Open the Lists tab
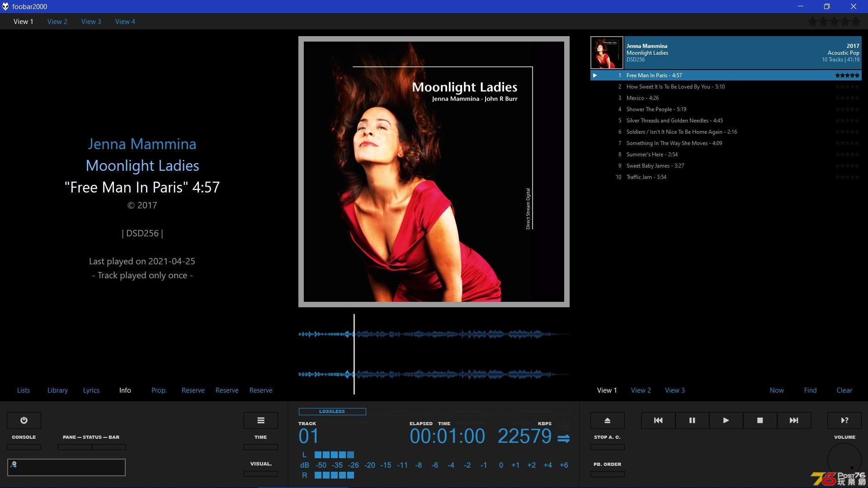This screenshot has height=488, width=868. pos(24,390)
